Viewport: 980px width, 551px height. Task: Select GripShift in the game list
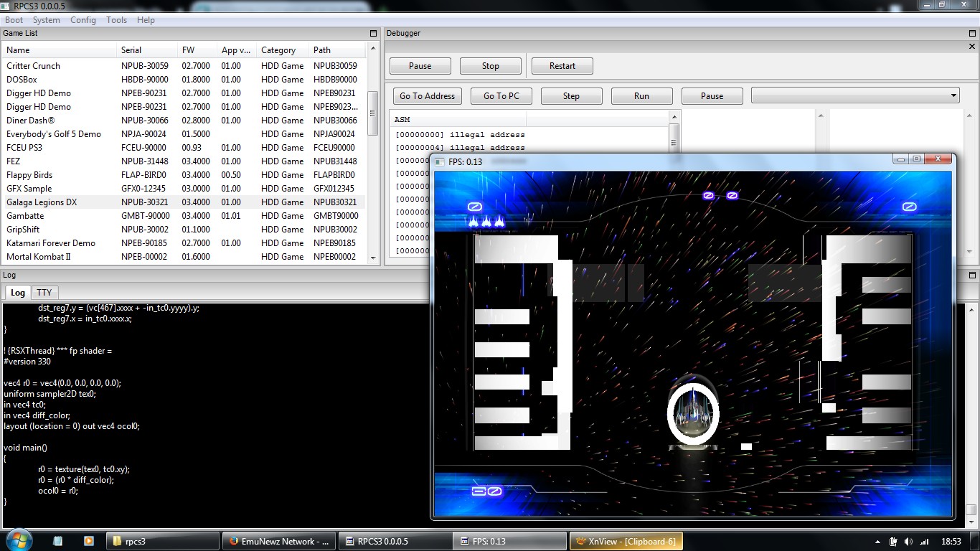[x=184, y=230]
